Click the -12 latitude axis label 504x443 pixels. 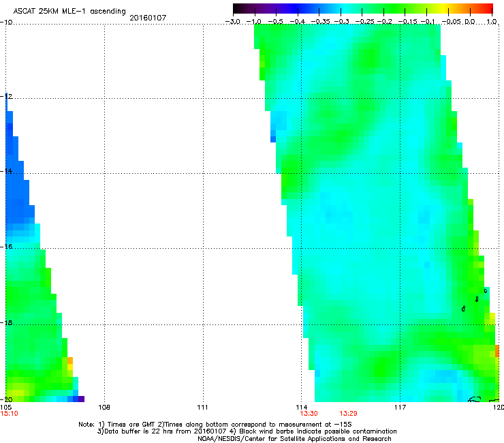coord(6,96)
